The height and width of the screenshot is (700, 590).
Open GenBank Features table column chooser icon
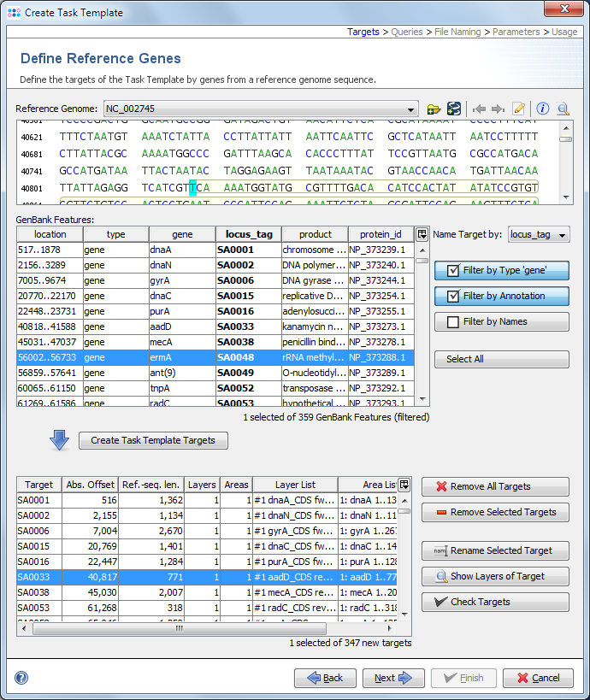(x=421, y=234)
